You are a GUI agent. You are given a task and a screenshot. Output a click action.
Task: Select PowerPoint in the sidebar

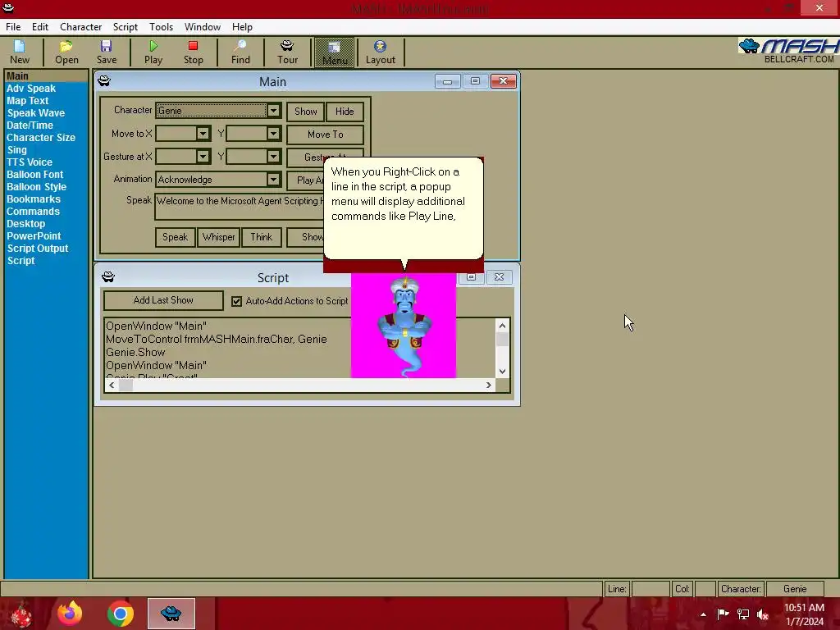34,236
